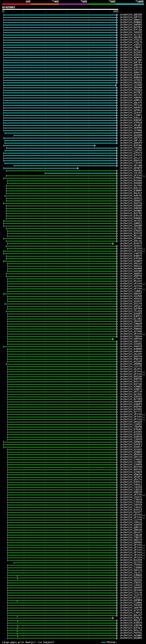146x644 pixels.
Task: Select the UniRef100_B2UKY5 label
Action: tap(131, 244)
